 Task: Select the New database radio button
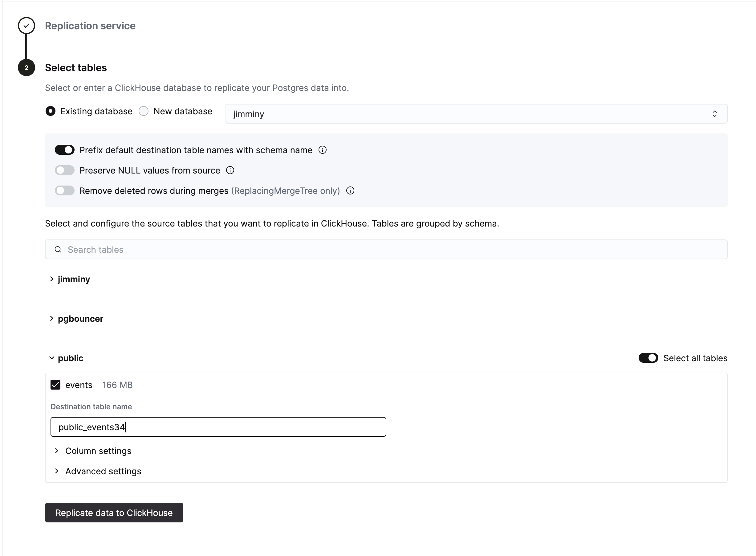pos(144,111)
